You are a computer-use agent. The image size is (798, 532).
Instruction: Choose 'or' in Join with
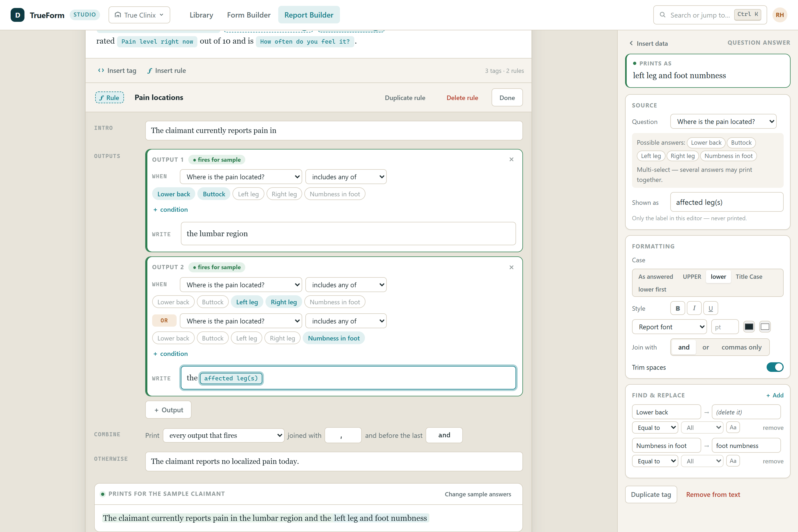pos(706,347)
